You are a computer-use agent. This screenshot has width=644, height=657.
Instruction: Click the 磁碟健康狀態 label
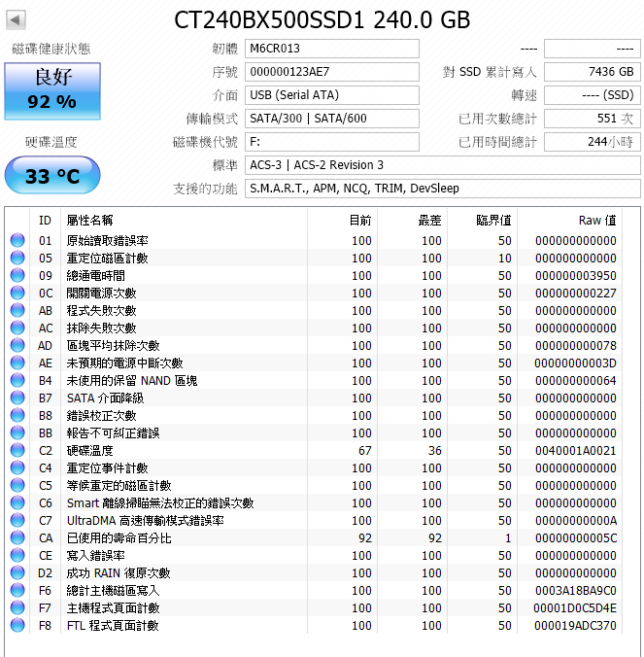click(51, 49)
